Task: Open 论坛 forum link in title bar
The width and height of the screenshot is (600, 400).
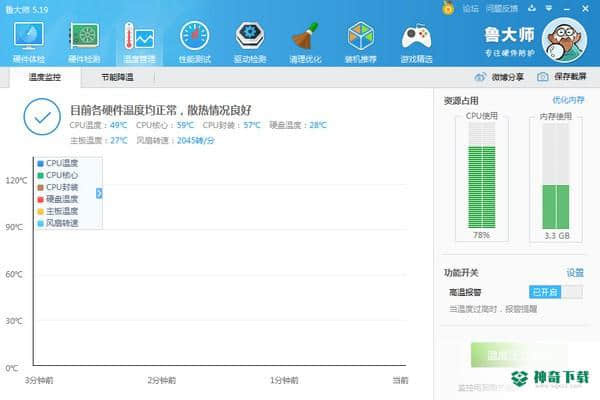Action: point(471,8)
